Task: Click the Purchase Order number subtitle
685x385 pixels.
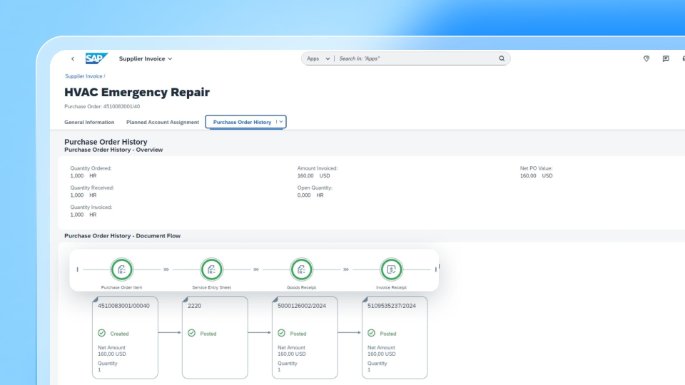Action: tap(102, 106)
